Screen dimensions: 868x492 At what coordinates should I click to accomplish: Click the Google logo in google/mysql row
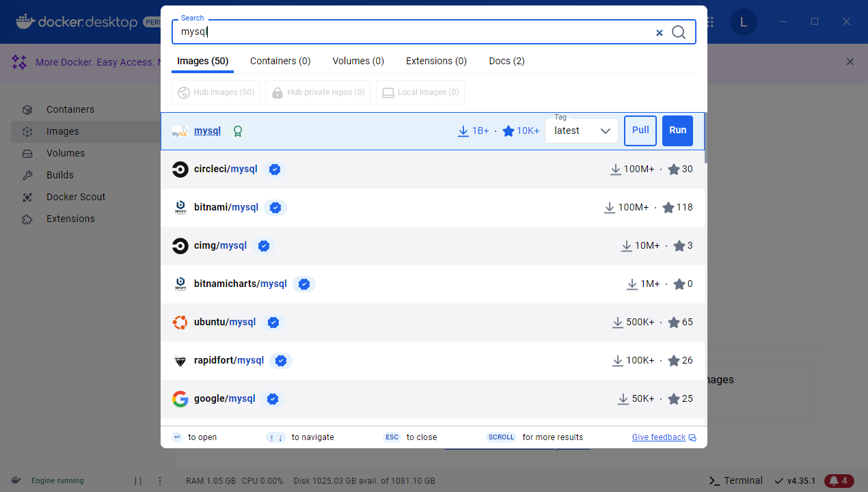pos(180,399)
